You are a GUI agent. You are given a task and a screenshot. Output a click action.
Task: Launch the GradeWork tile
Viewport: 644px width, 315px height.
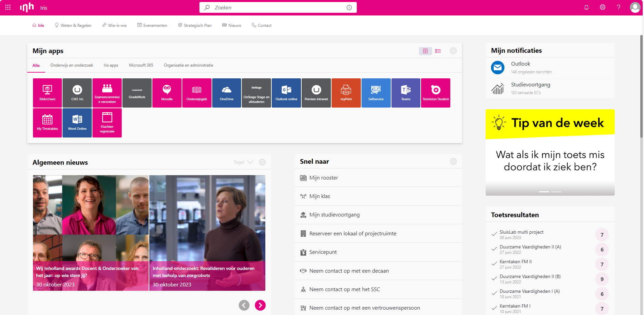[137, 93]
